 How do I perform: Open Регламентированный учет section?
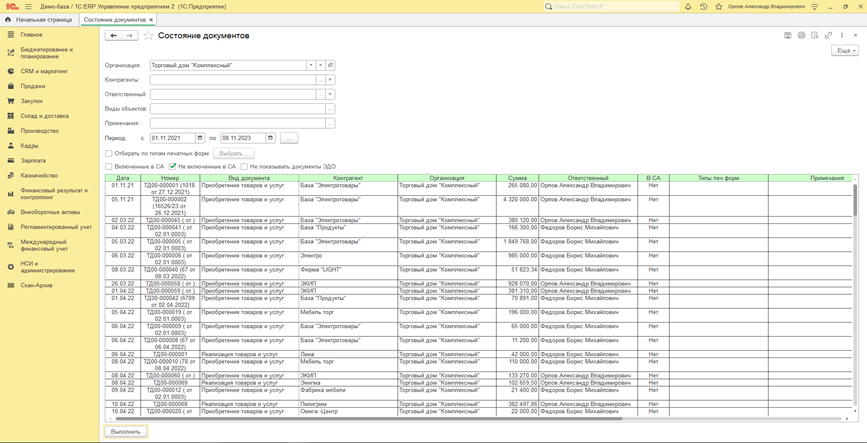(x=56, y=227)
